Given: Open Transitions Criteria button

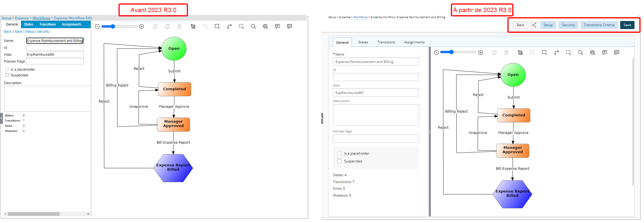Looking at the screenshot, I should pos(599,25).
